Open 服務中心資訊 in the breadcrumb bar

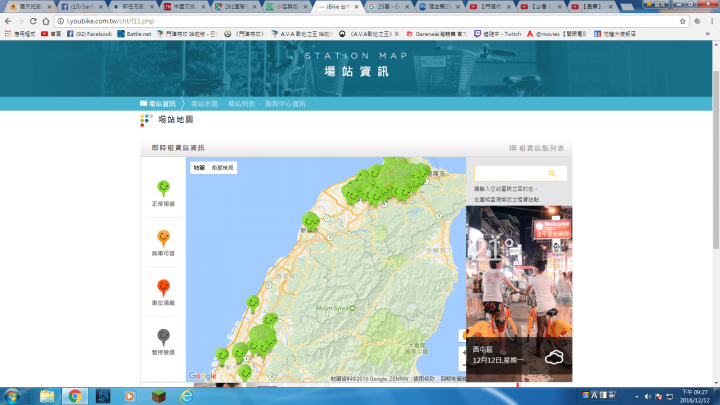point(285,104)
